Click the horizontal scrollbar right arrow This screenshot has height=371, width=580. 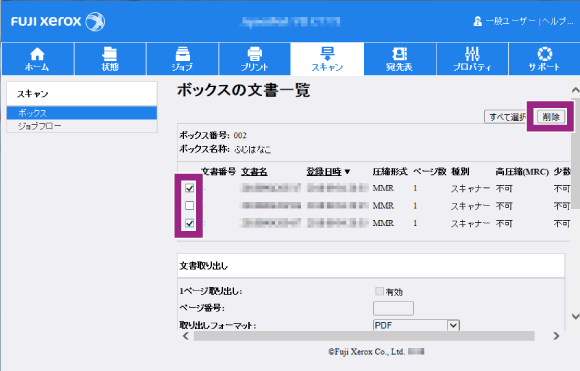[556, 336]
